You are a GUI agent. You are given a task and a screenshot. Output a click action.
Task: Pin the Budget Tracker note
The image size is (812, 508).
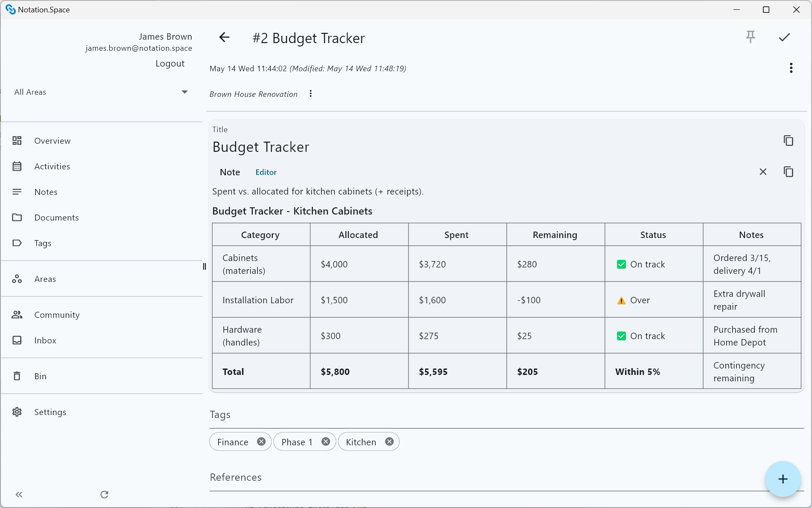(x=750, y=37)
